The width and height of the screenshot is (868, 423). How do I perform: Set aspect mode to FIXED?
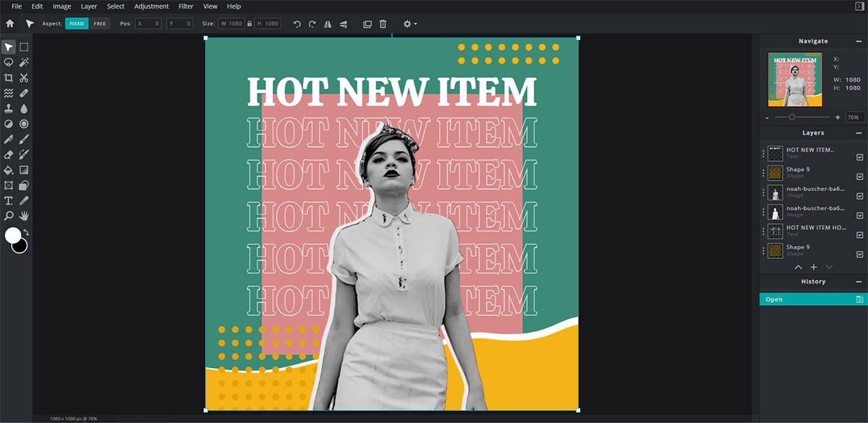coord(77,24)
